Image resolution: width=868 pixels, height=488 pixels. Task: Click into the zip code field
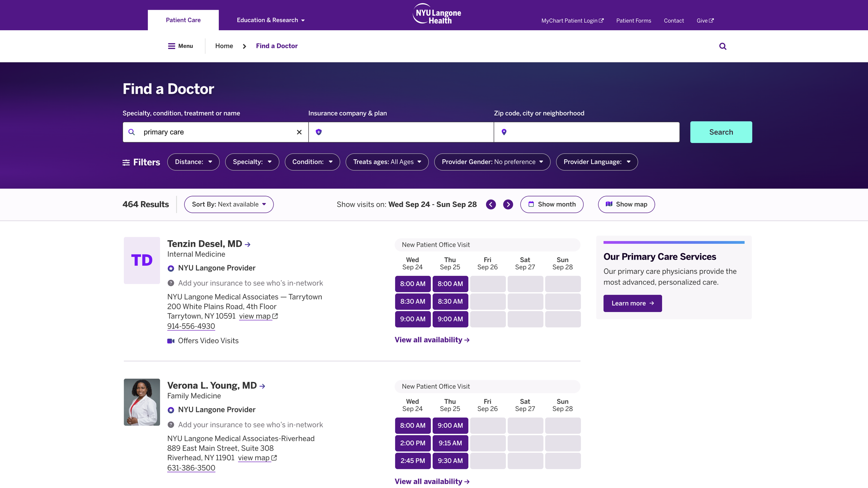(x=586, y=132)
